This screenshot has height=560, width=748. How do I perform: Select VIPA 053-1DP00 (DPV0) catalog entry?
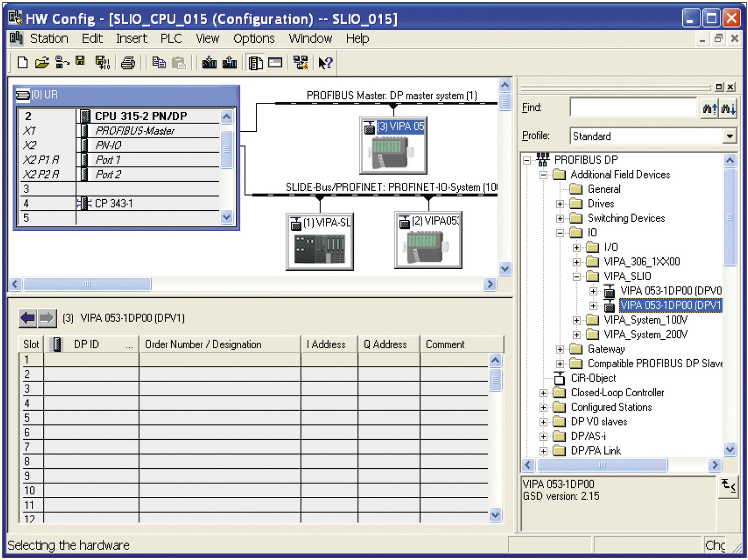[671, 291]
